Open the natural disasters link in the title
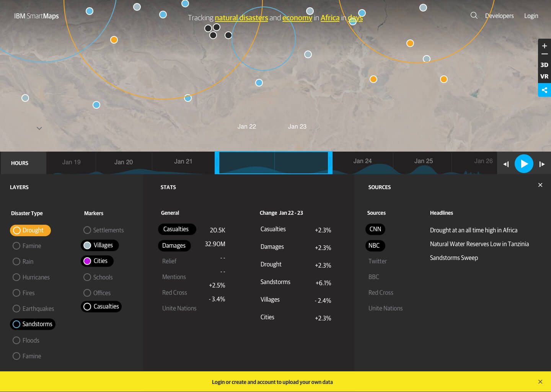 [241, 18]
